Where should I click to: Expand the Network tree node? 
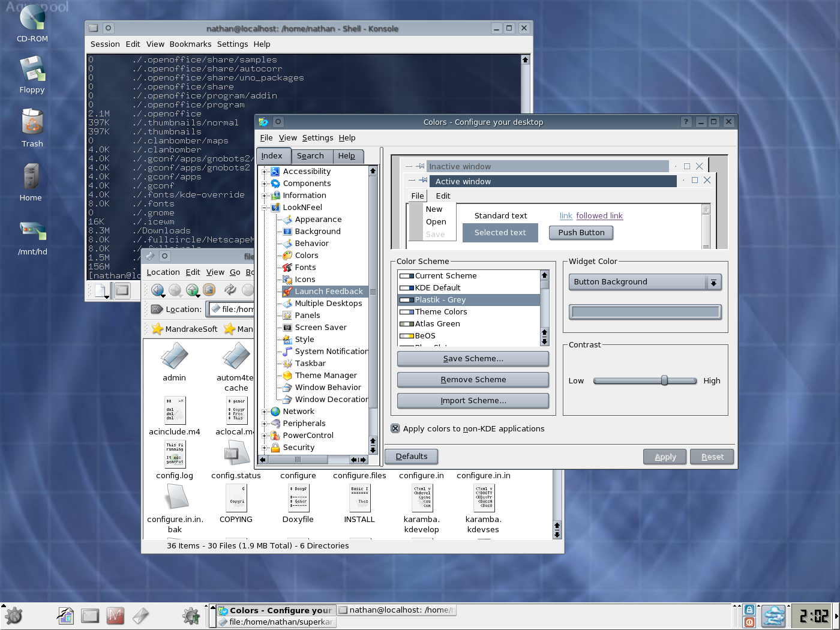(x=265, y=412)
